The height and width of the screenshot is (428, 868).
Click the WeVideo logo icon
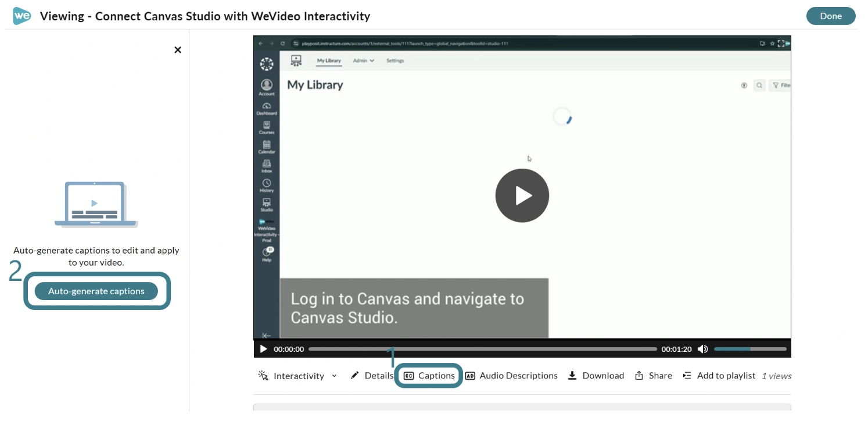[22, 16]
